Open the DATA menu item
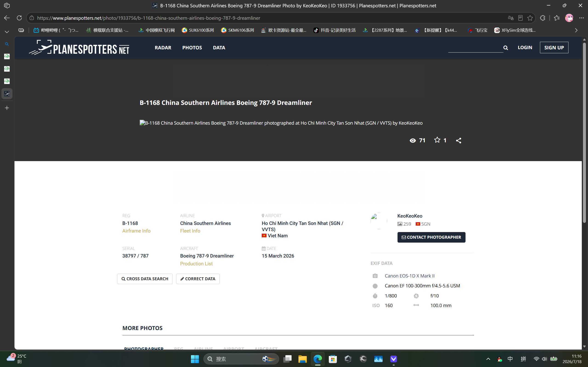 [219, 48]
